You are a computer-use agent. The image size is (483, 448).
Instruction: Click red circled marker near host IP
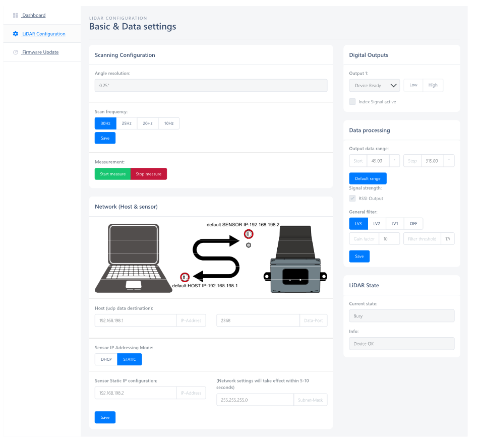pos(185,277)
